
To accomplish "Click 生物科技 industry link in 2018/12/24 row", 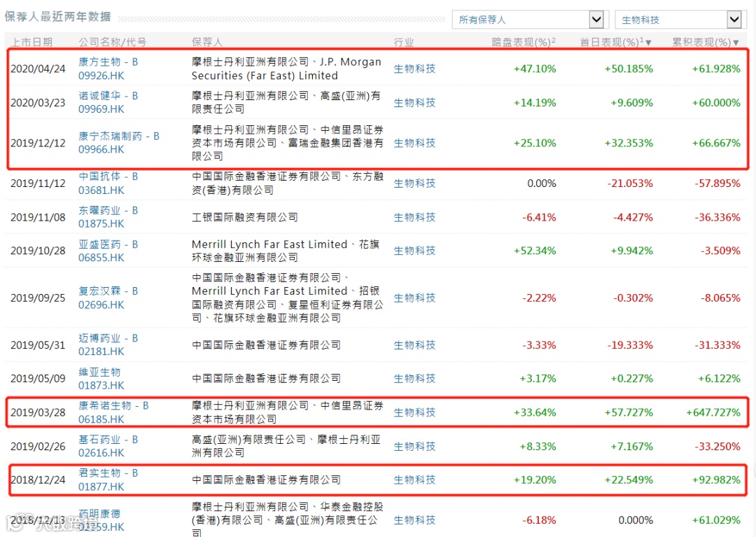I will click(414, 480).
